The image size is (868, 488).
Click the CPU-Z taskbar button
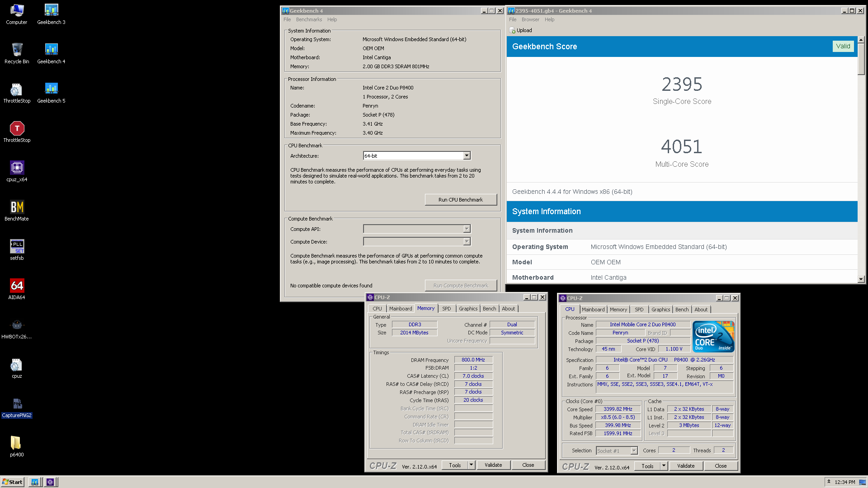(x=50, y=482)
